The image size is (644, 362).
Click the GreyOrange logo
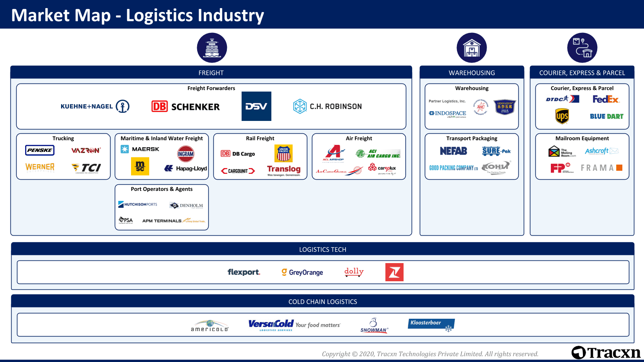[302, 272]
